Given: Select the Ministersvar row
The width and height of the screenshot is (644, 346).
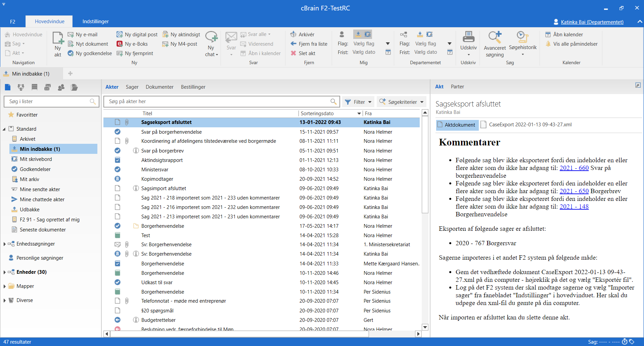Looking at the screenshot, I should point(262,170).
